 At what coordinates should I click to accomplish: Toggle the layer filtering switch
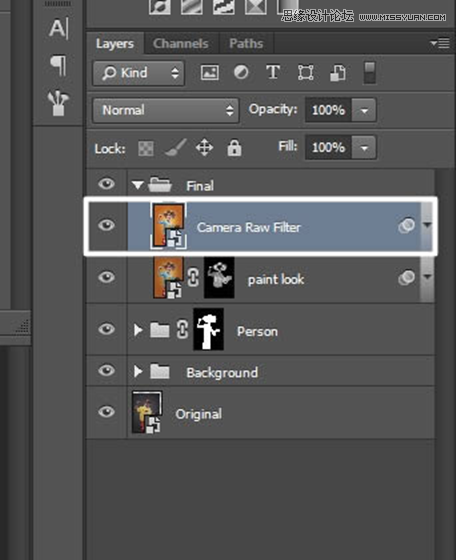[370, 72]
